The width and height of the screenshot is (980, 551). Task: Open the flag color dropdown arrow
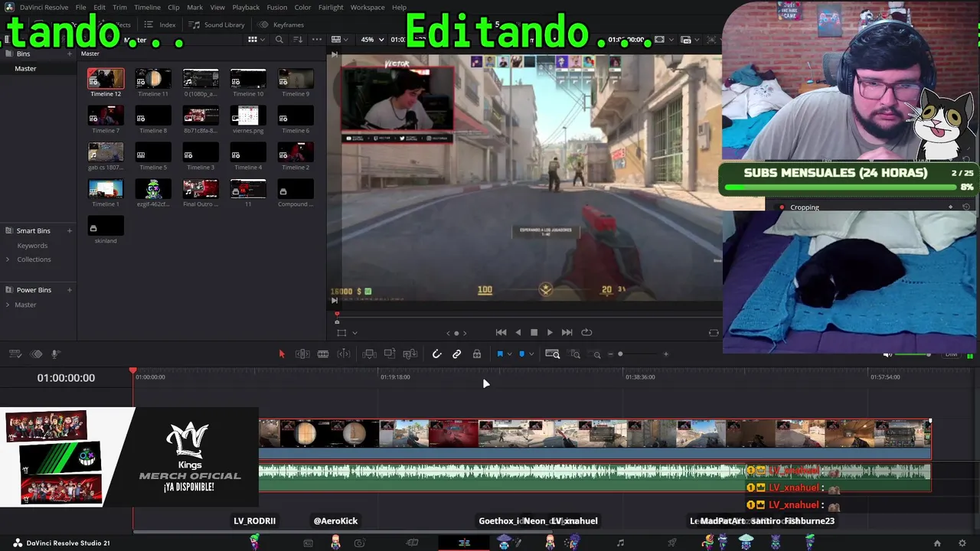[510, 354]
